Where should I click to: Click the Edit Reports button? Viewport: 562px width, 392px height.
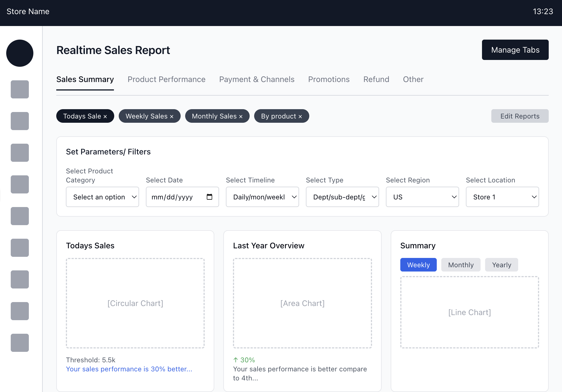click(520, 116)
